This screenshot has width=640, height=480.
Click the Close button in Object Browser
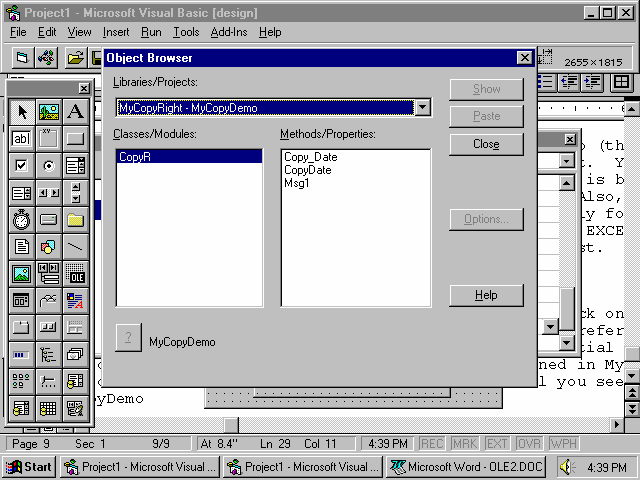486,144
